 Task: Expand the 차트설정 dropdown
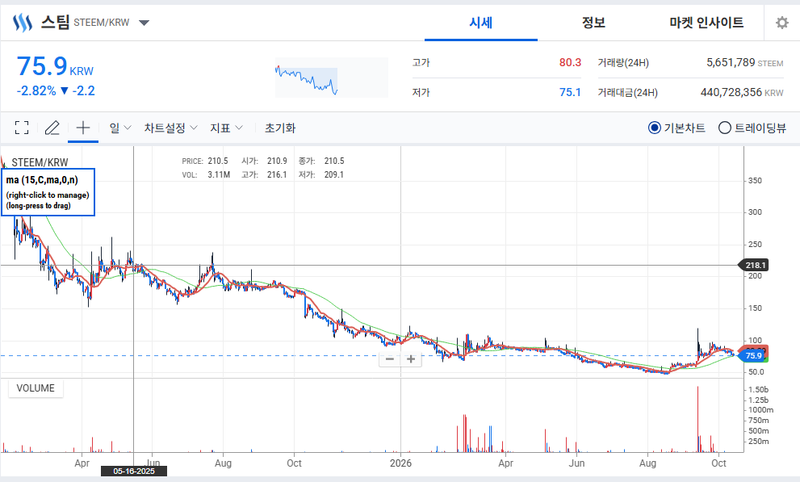tap(170, 128)
